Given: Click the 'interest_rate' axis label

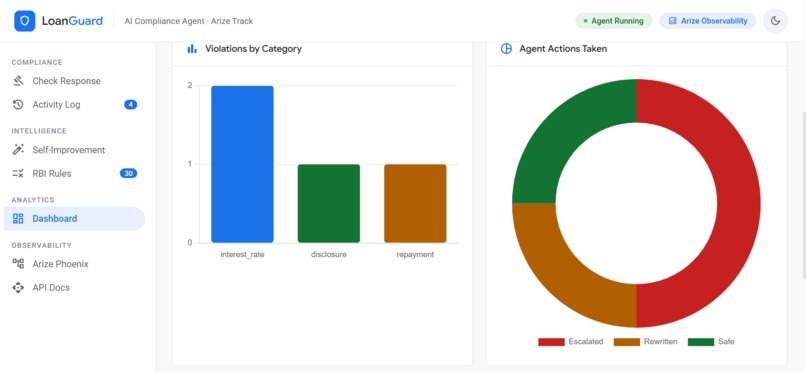Looking at the screenshot, I should [242, 254].
